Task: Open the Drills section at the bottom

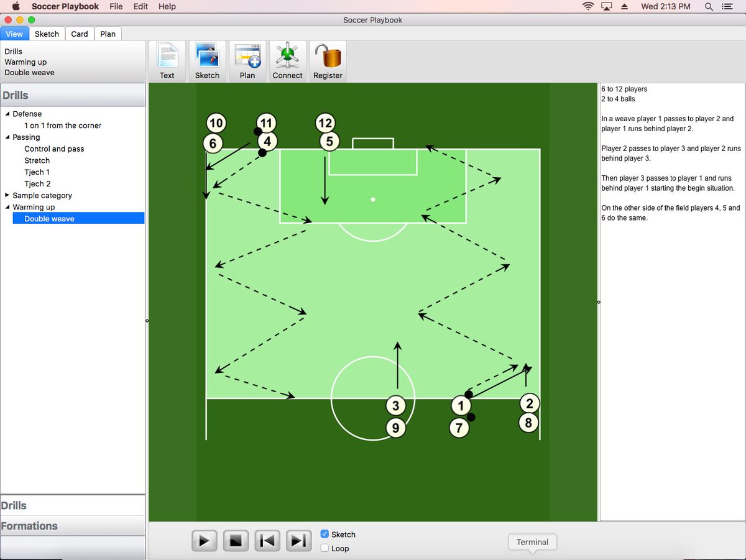Action: [x=73, y=505]
